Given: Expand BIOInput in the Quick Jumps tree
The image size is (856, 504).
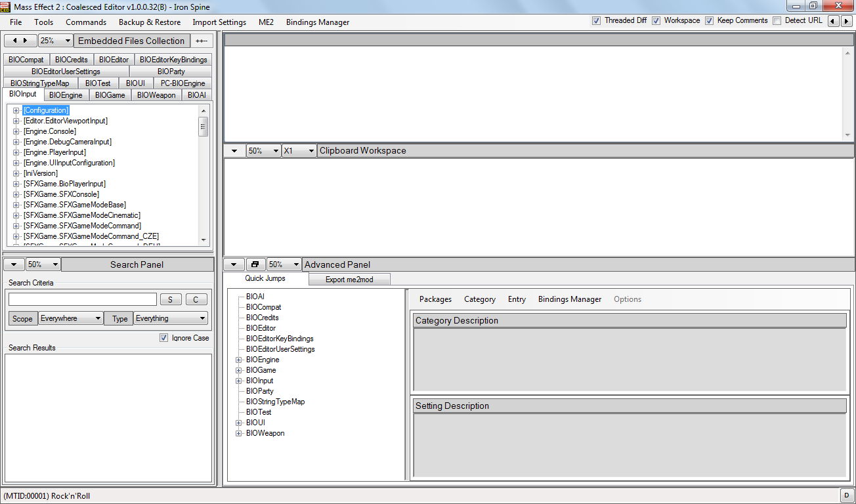Looking at the screenshot, I should pos(239,381).
